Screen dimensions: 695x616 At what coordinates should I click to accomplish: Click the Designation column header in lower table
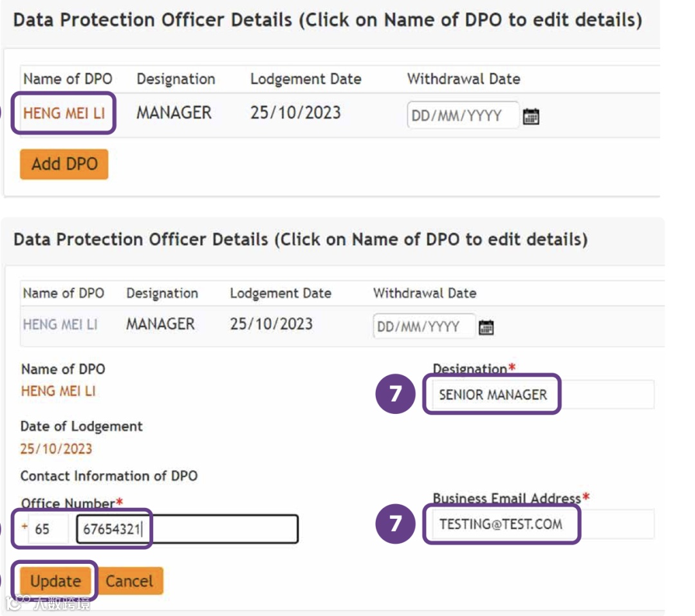coord(162,294)
